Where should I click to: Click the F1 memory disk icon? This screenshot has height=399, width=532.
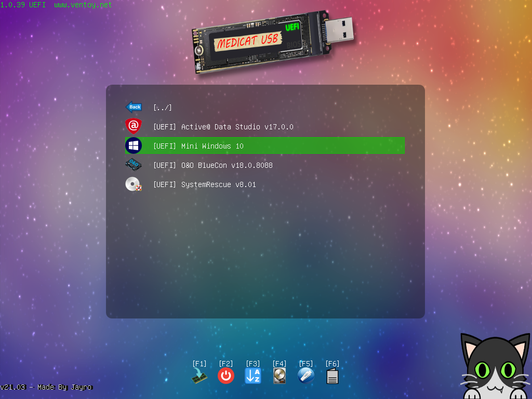coord(199,376)
